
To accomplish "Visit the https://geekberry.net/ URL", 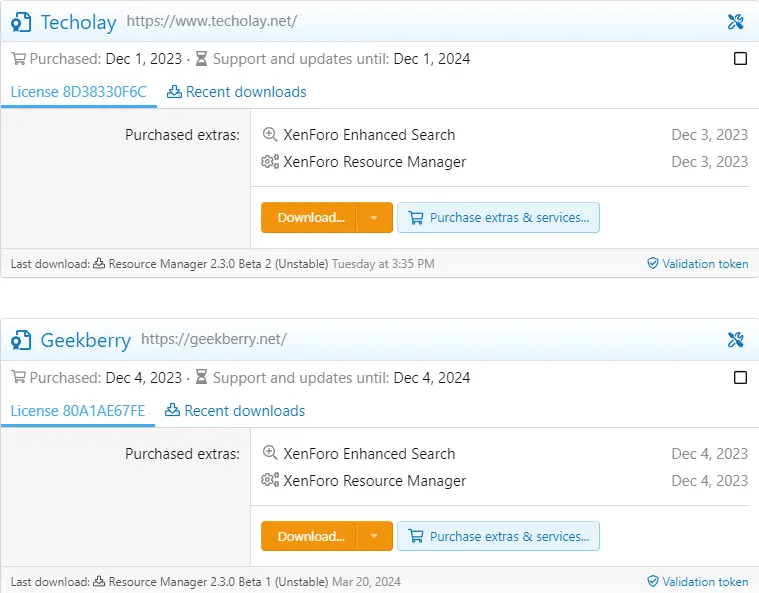I will point(213,339).
